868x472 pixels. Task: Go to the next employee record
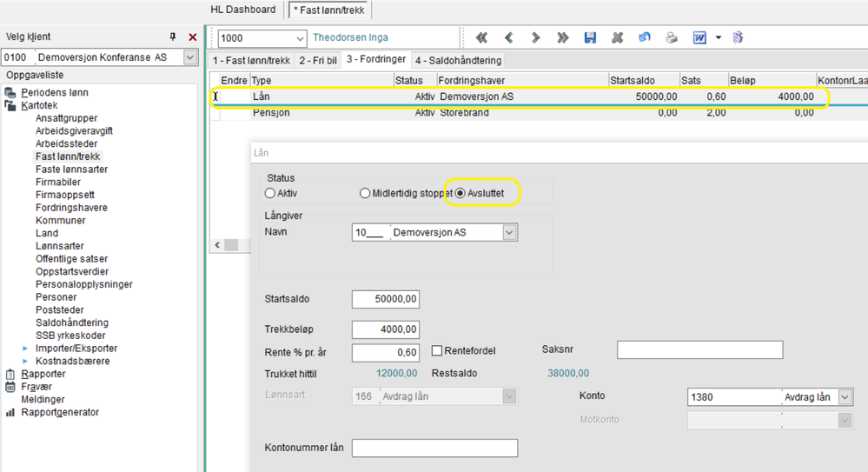[x=535, y=38]
